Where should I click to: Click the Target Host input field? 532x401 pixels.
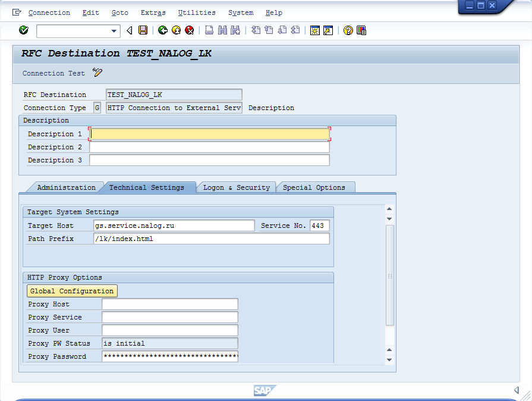point(174,225)
